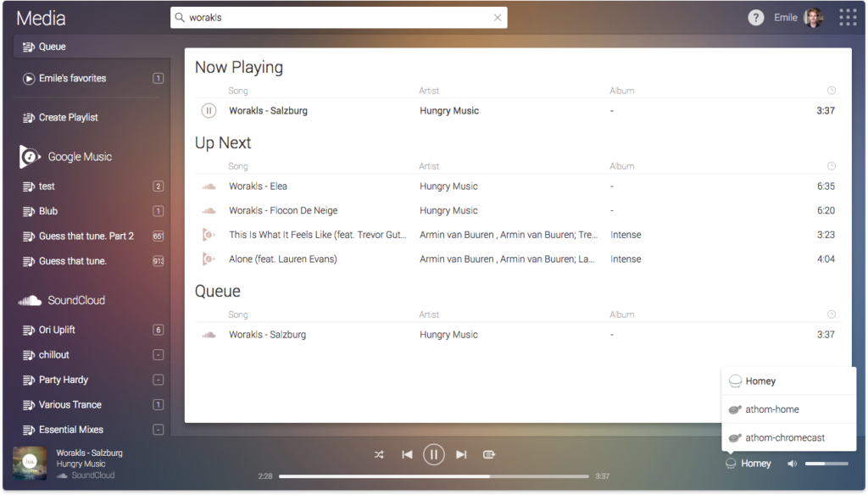Seek within the song progress bar

tap(433, 476)
